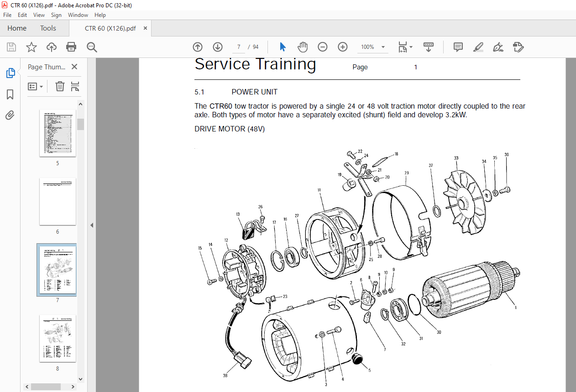The height and width of the screenshot is (392, 576).
Task: Select the CTR 60 (X126).pdf tab
Action: coord(110,28)
